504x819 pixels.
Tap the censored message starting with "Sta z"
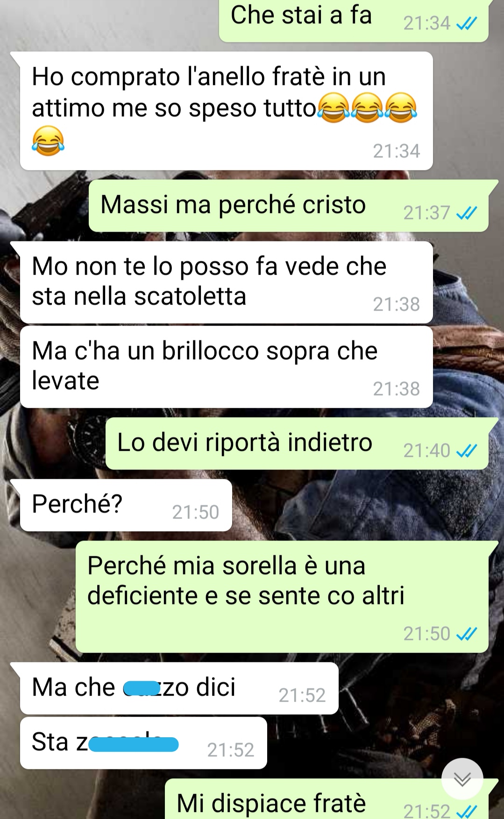coord(143,743)
